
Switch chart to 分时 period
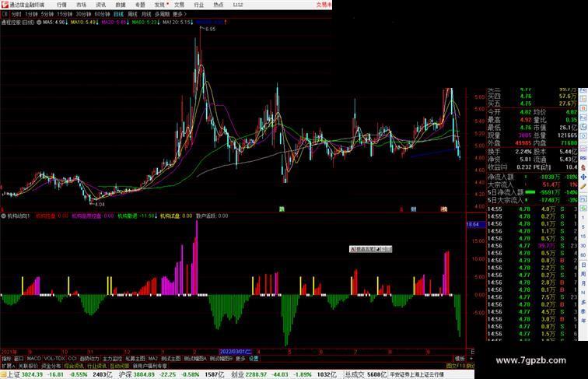click(x=16, y=14)
